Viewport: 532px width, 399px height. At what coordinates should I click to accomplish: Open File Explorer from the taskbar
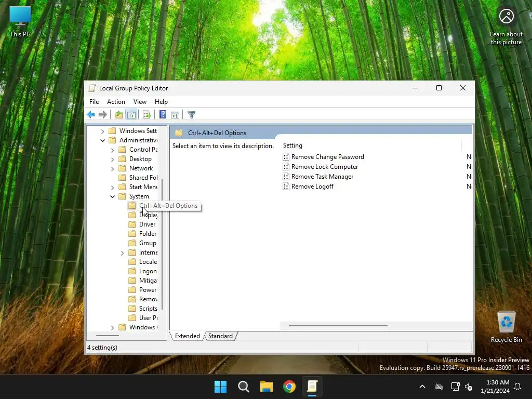(x=267, y=387)
